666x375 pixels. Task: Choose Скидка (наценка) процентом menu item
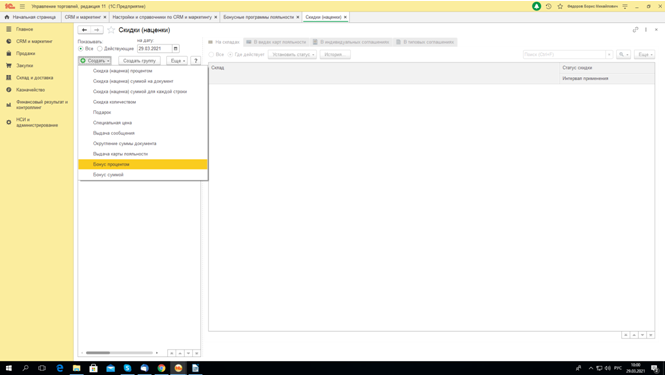(x=143, y=71)
